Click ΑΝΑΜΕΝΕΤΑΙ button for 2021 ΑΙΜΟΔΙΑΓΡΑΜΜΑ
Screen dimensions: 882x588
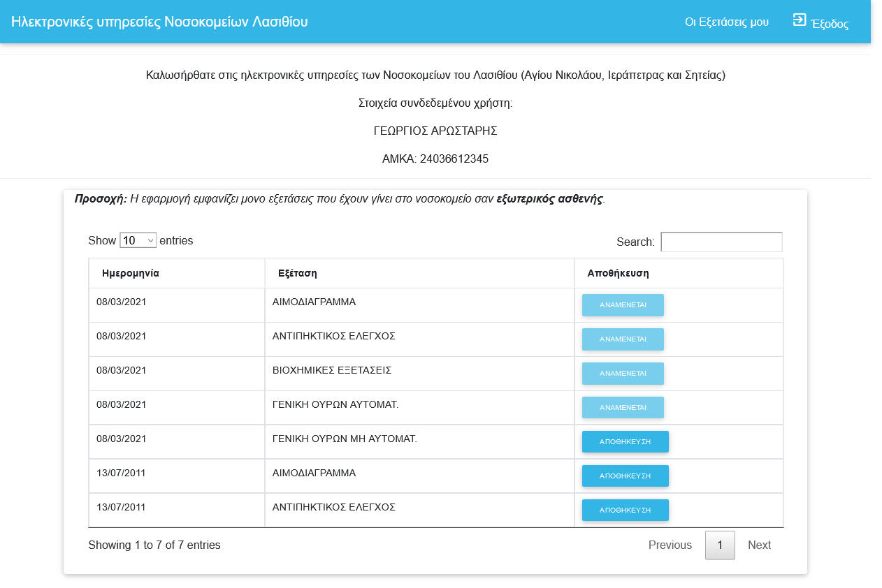pyautogui.click(x=623, y=305)
